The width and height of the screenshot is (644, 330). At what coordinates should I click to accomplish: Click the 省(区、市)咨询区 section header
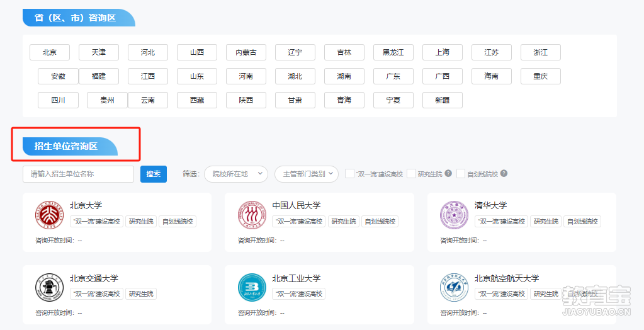pyautogui.click(x=79, y=18)
